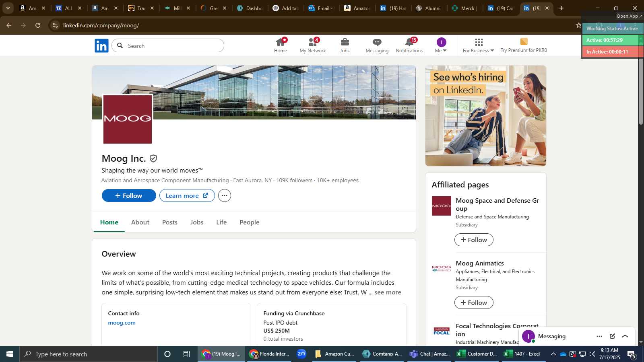Open moog.com contact link
Viewport: 644px width, 362px height.
(x=122, y=323)
